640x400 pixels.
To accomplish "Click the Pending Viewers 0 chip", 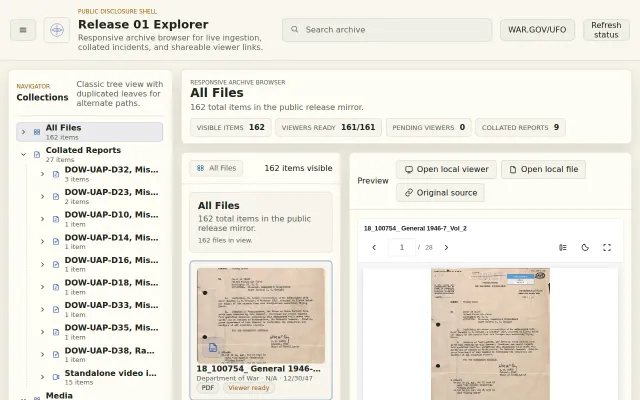I will tap(429, 127).
